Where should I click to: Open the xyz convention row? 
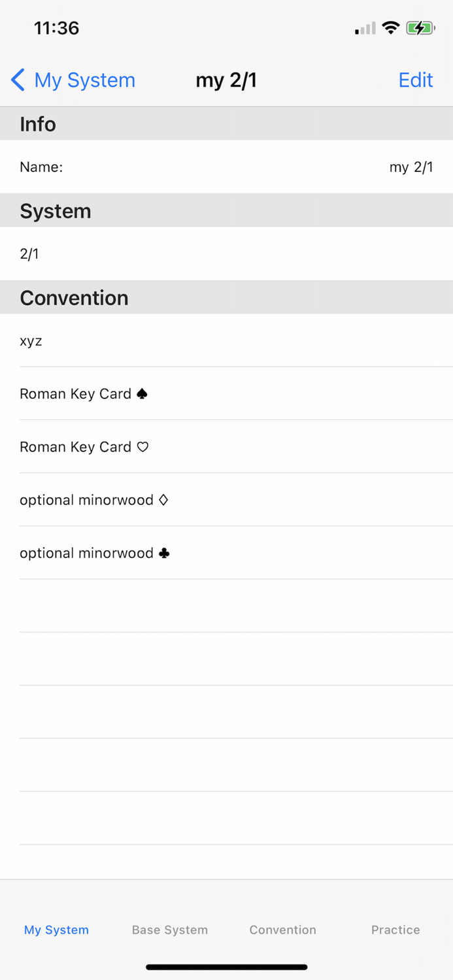click(226, 340)
